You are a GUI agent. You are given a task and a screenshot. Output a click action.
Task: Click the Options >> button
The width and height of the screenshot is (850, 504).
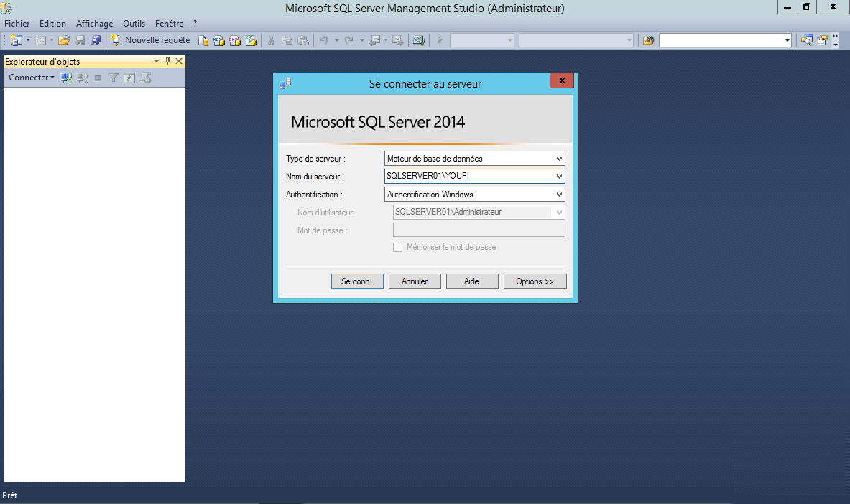535,281
